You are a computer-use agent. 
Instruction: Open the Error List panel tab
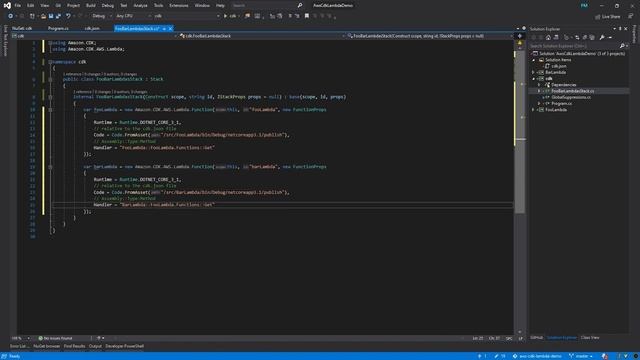click(19, 346)
